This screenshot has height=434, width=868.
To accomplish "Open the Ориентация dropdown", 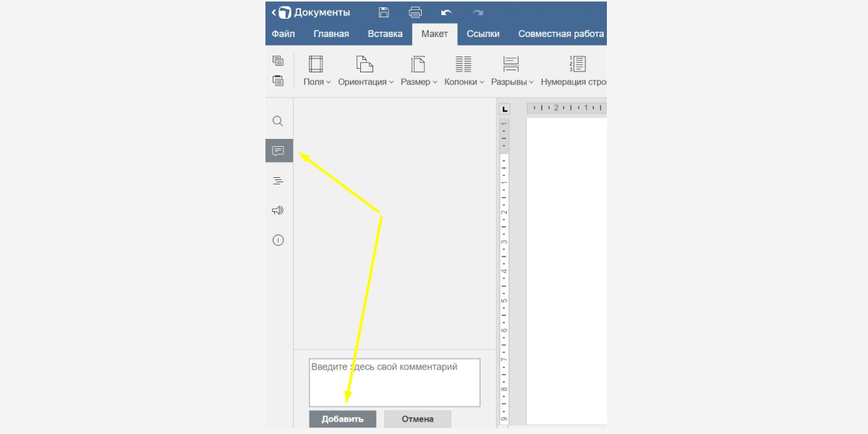I will point(365,72).
